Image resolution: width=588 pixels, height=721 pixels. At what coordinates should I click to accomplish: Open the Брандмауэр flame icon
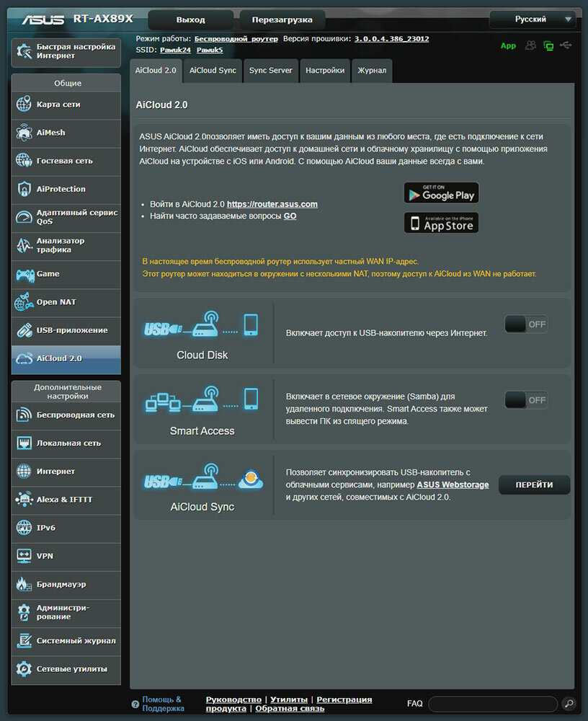[x=24, y=584]
